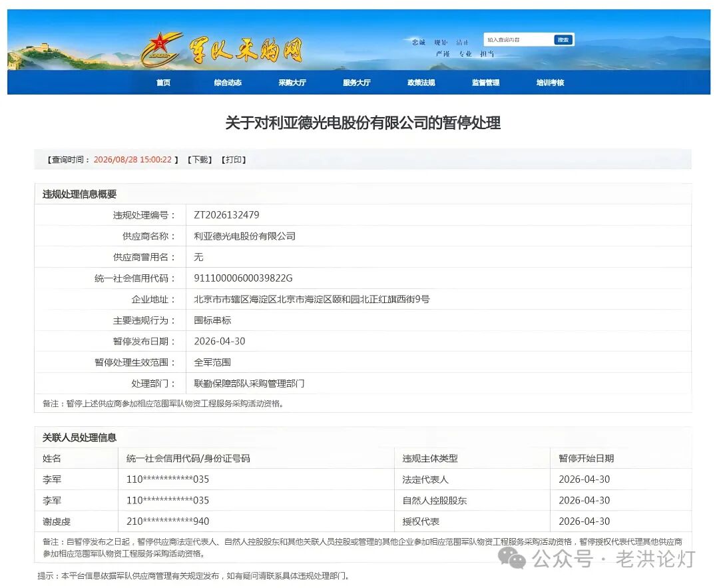719x588 pixels.
Task: Click the 法定代表人 cell
Action: pos(425,479)
